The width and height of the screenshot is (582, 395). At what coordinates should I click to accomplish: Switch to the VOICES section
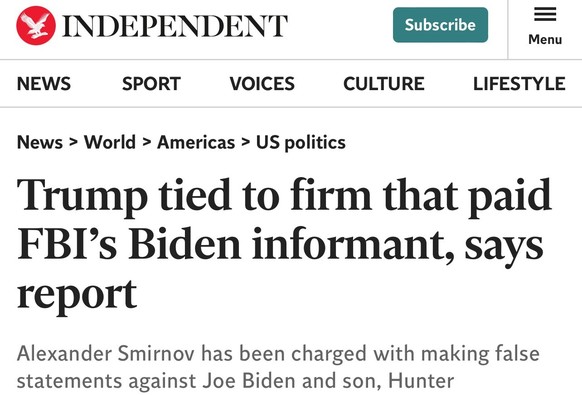coord(262,84)
